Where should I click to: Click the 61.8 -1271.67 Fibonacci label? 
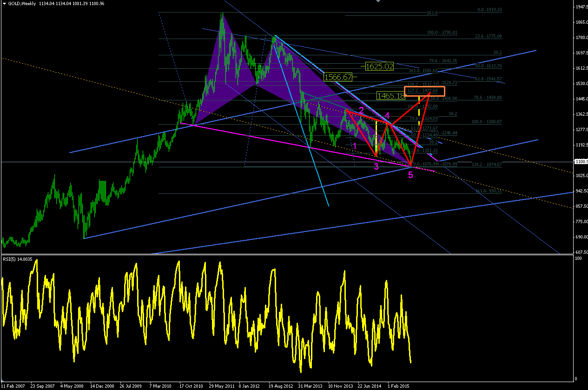pos(424,128)
